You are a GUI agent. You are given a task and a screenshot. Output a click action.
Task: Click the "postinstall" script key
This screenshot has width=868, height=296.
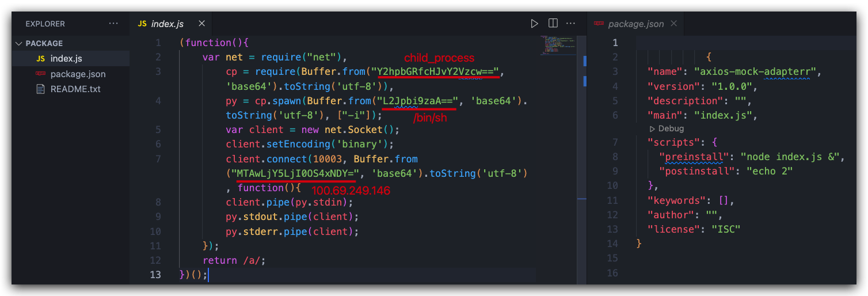point(697,171)
